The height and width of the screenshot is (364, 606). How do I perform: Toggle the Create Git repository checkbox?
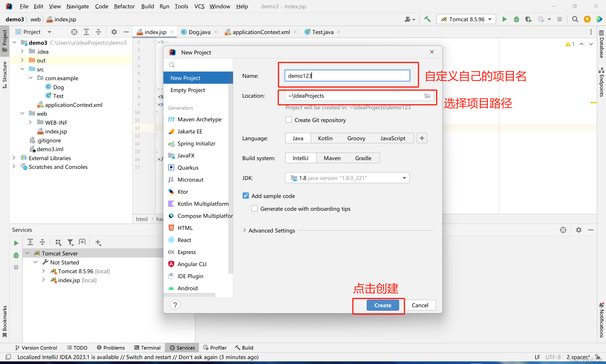(x=287, y=120)
